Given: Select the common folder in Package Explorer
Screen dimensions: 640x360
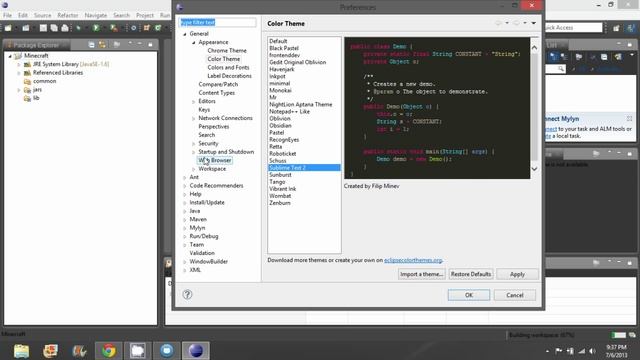Looking at the screenshot, I should (x=44, y=81).
